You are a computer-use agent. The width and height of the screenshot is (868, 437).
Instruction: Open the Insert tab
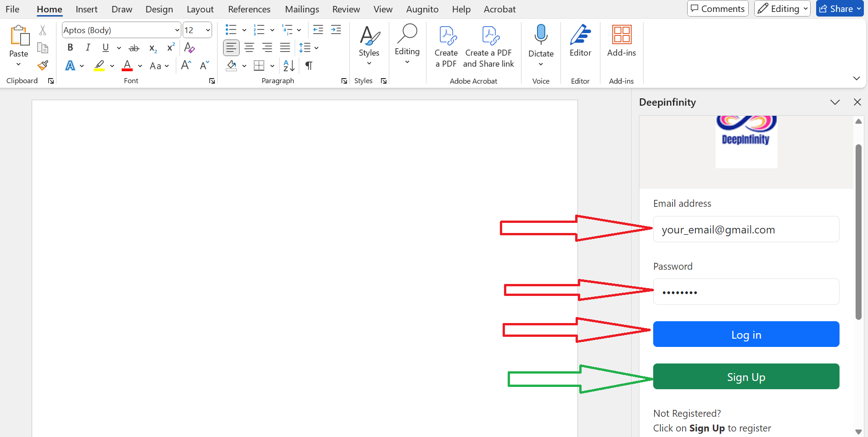pos(86,9)
